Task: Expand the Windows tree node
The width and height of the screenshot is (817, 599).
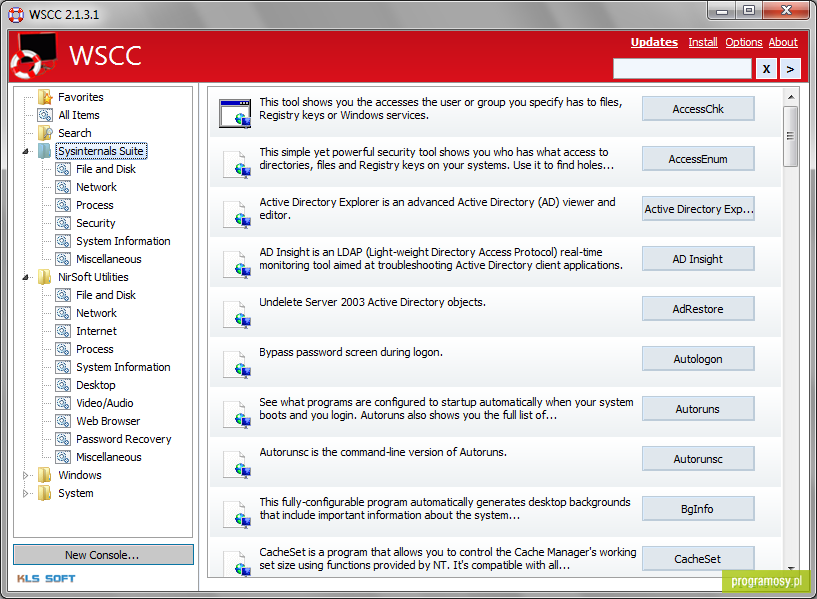Action: [x=26, y=475]
